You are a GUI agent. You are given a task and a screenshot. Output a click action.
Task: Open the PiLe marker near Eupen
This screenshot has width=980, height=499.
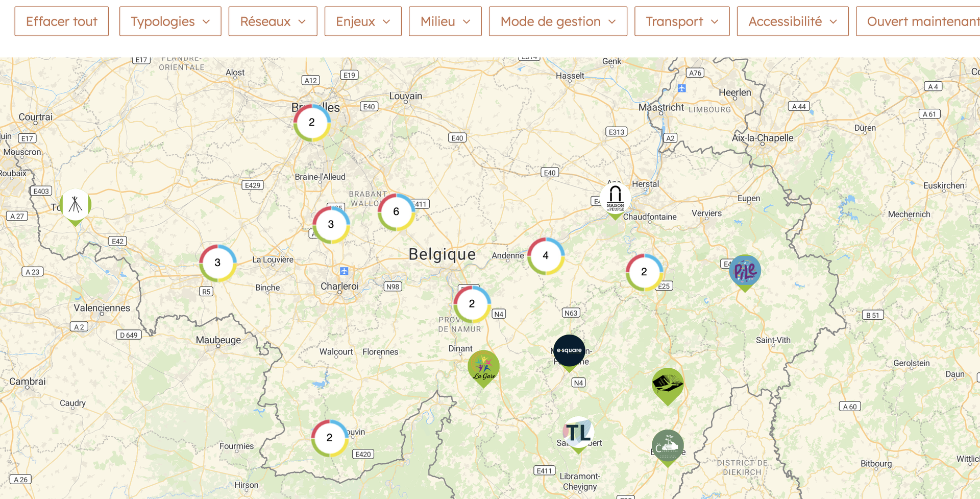745,271
